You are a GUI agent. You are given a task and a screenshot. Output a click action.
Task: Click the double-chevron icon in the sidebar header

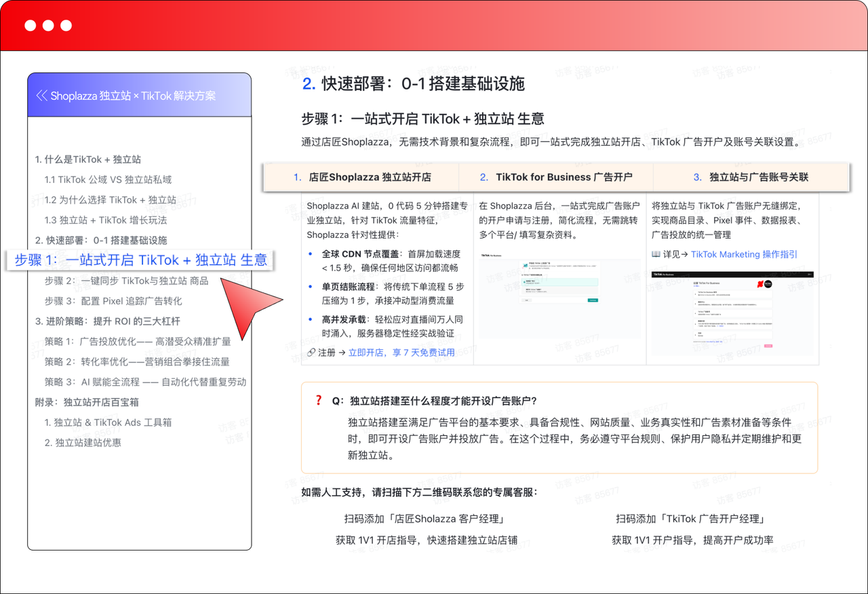click(x=42, y=96)
